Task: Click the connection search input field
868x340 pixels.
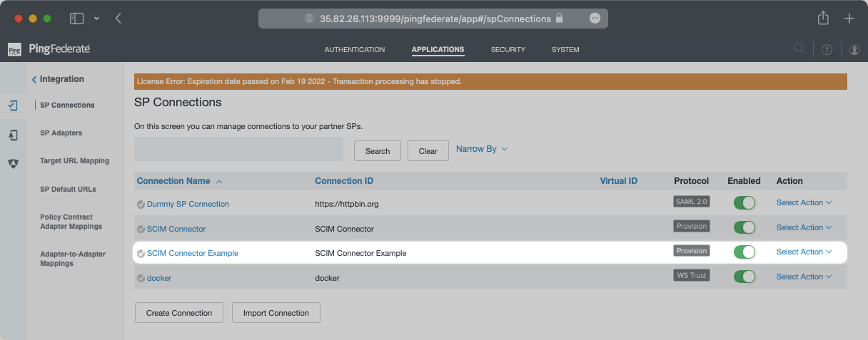Action: tap(239, 150)
